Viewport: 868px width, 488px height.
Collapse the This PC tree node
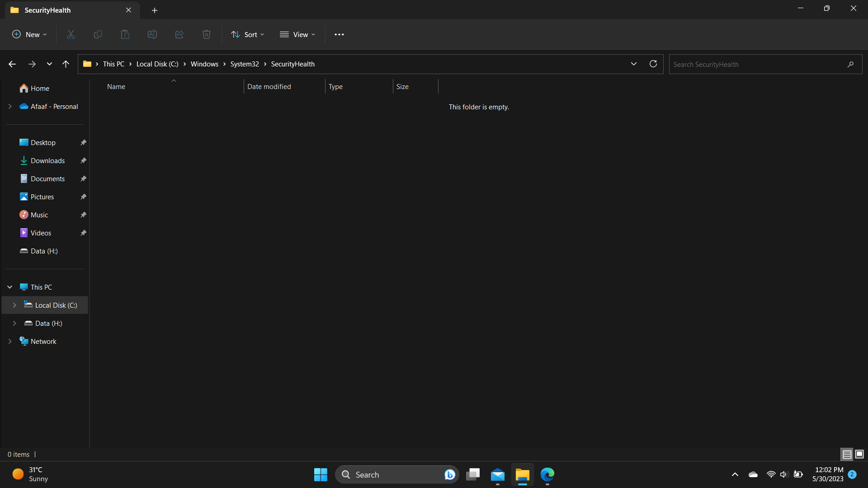click(9, 287)
